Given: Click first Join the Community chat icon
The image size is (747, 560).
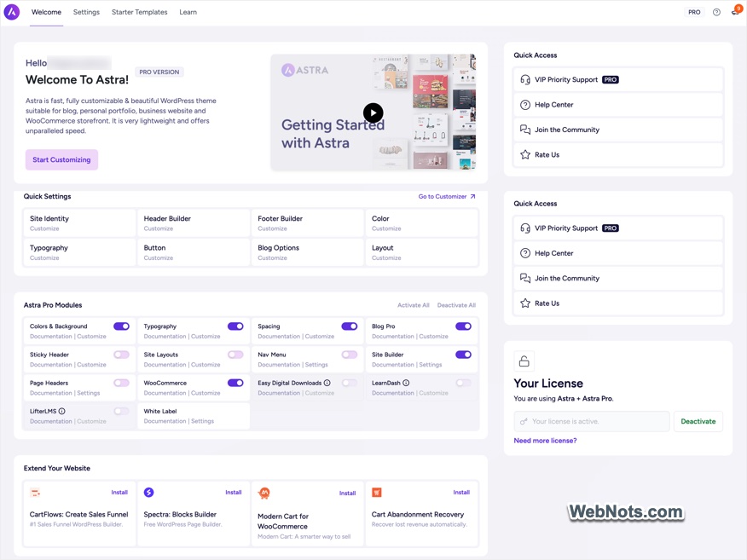Looking at the screenshot, I should pos(525,130).
